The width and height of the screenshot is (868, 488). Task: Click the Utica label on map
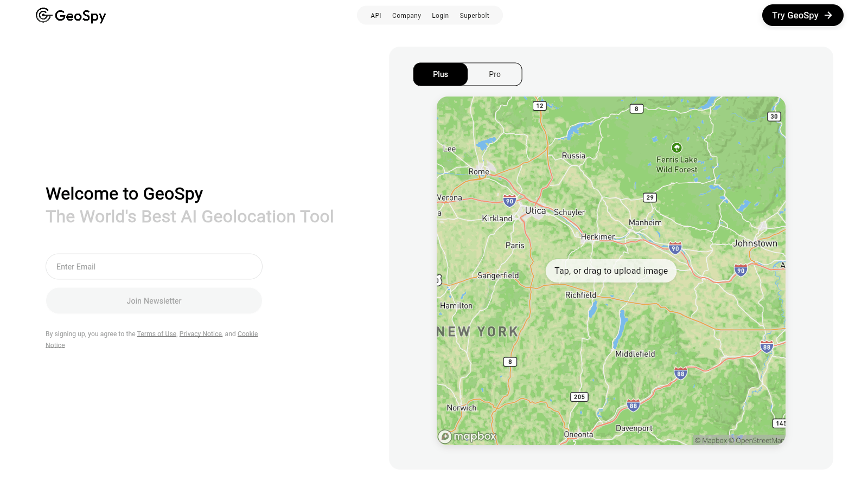pos(535,210)
